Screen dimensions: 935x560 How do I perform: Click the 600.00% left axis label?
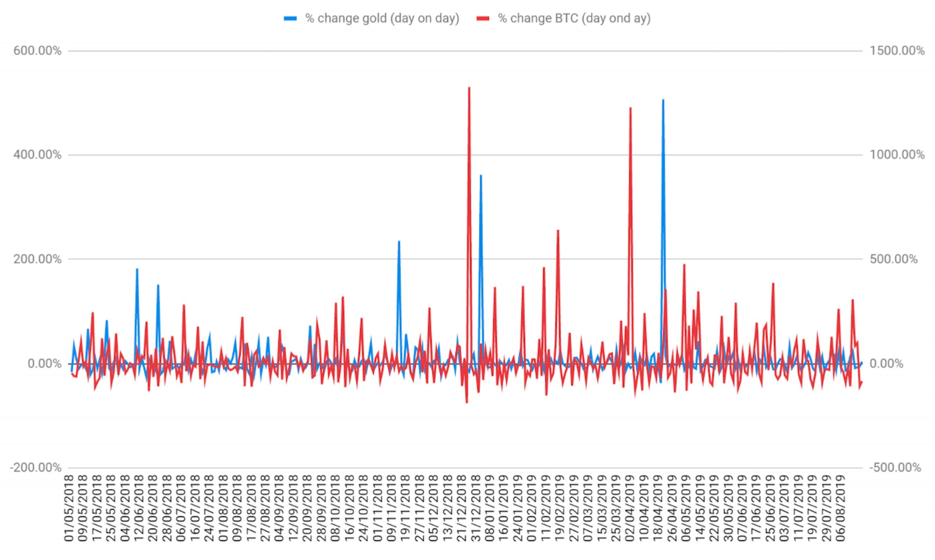pyautogui.click(x=37, y=51)
